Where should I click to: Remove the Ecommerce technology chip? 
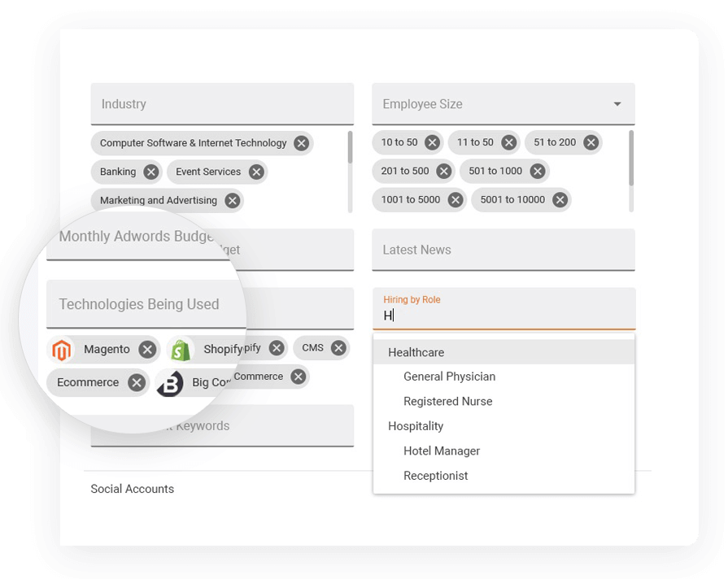click(137, 383)
